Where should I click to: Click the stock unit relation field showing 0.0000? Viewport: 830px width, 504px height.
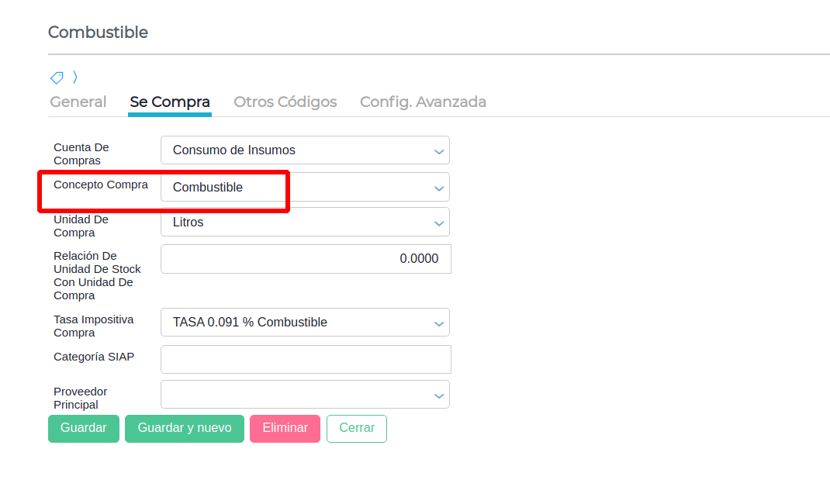[306, 259]
